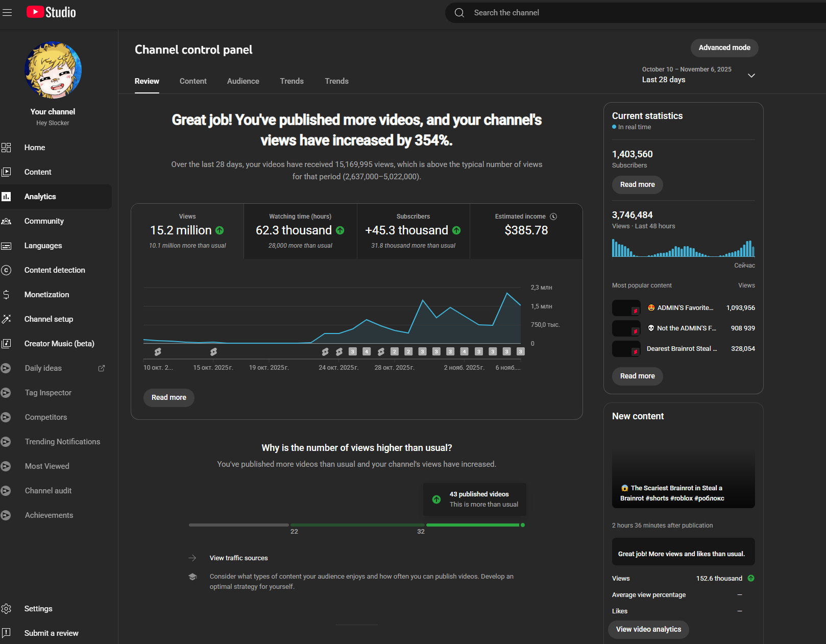This screenshot has width=826, height=644.
Task: Click the channel avatar picture
Action: pos(53,70)
